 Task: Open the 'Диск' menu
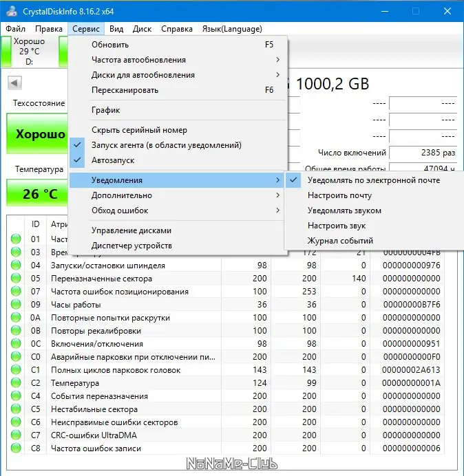point(142,29)
